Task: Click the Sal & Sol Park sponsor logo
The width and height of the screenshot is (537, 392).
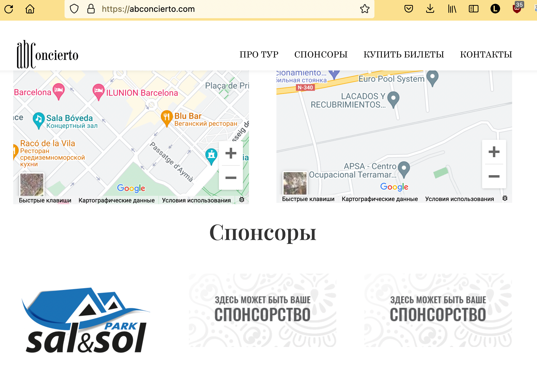Action: click(x=86, y=320)
